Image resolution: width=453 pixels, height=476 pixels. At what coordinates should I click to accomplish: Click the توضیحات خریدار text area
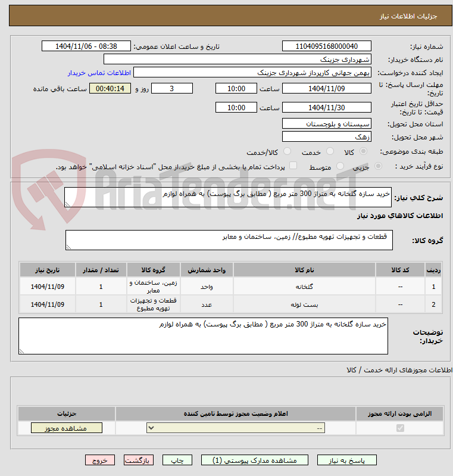[204, 336]
